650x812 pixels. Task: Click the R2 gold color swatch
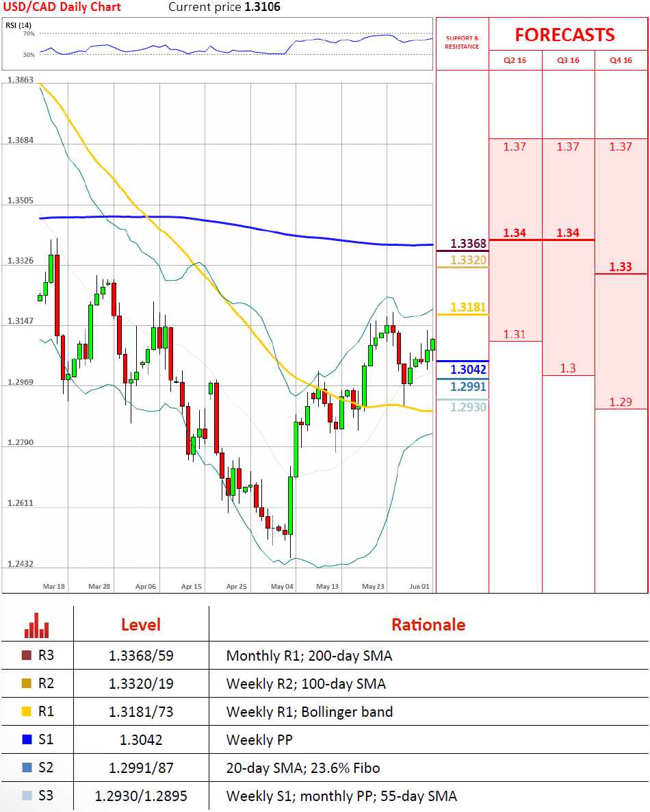[27, 683]
